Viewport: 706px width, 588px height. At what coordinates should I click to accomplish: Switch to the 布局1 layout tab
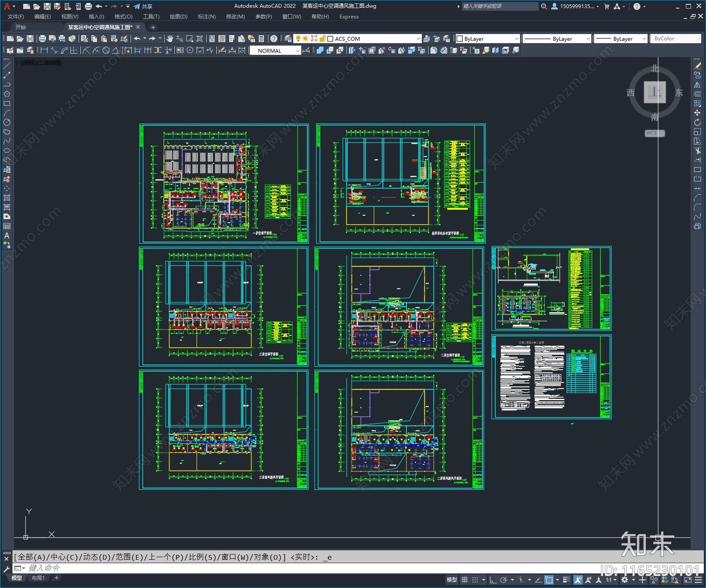(38, 578)
